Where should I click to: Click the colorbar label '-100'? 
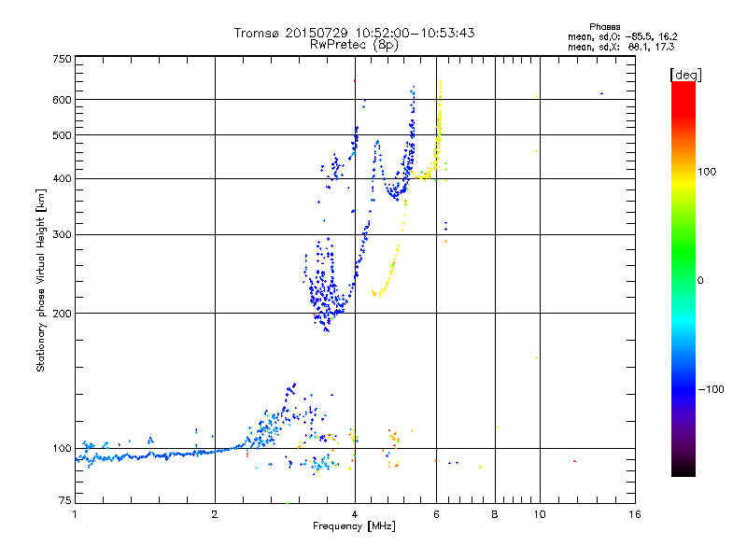click(x=711, y=389)
